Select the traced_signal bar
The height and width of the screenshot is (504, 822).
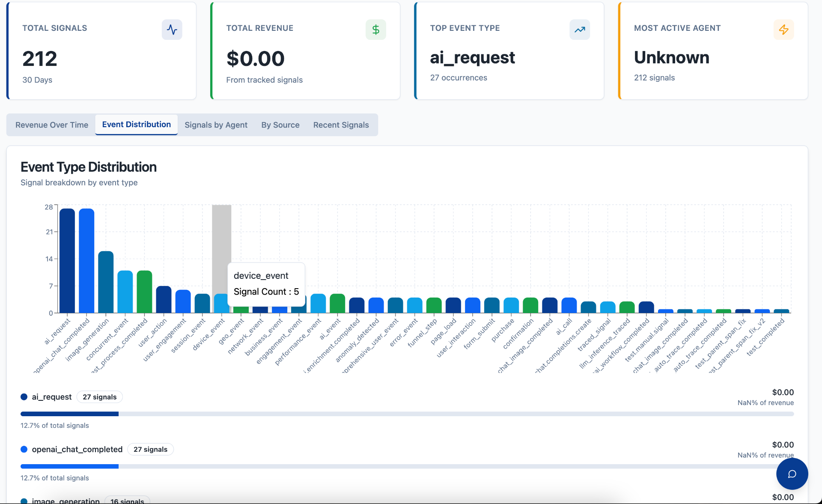608,307
